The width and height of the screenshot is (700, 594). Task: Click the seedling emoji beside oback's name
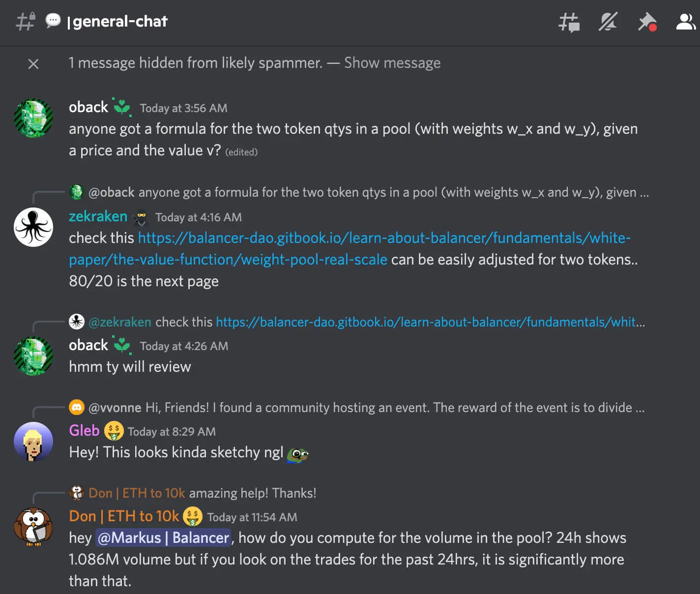123,107
